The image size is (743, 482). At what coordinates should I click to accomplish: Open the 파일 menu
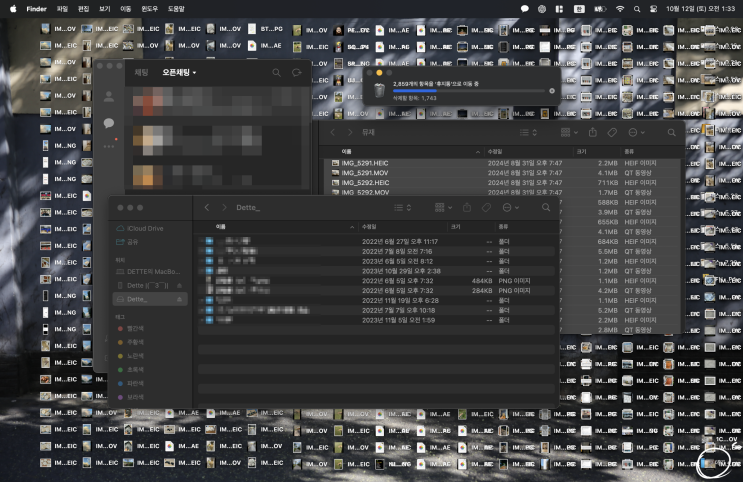[62, 9]
